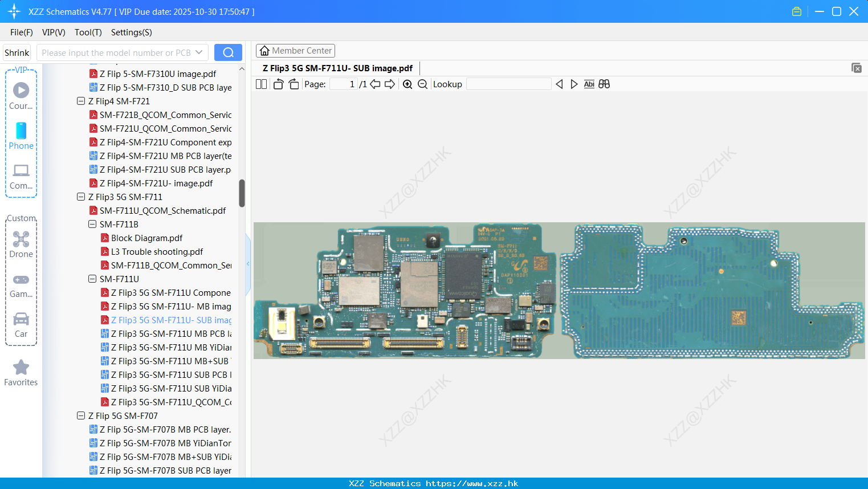
Task: Click the Lookup text field
Action: [x=509, y=84]
